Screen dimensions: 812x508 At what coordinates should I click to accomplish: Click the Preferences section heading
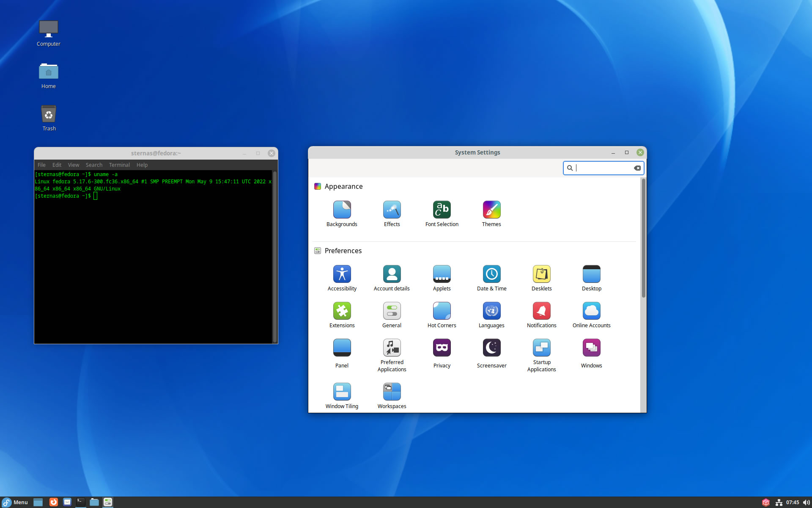tap(343, 251)
